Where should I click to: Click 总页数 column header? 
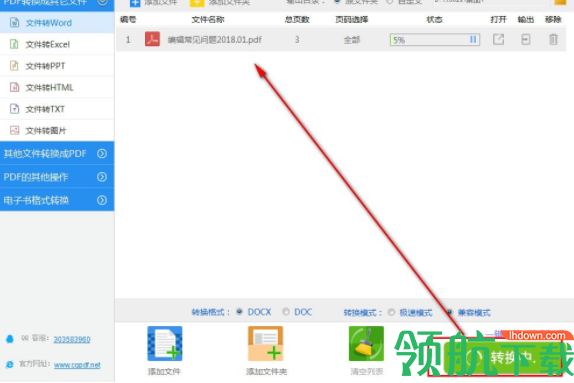click(x=297, y=19)
